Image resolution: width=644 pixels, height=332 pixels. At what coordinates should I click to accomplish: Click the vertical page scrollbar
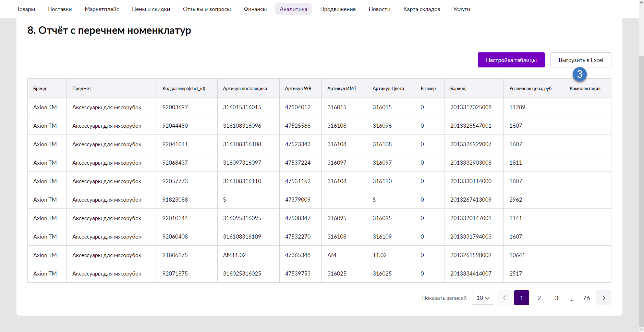(x=641, y=188)
